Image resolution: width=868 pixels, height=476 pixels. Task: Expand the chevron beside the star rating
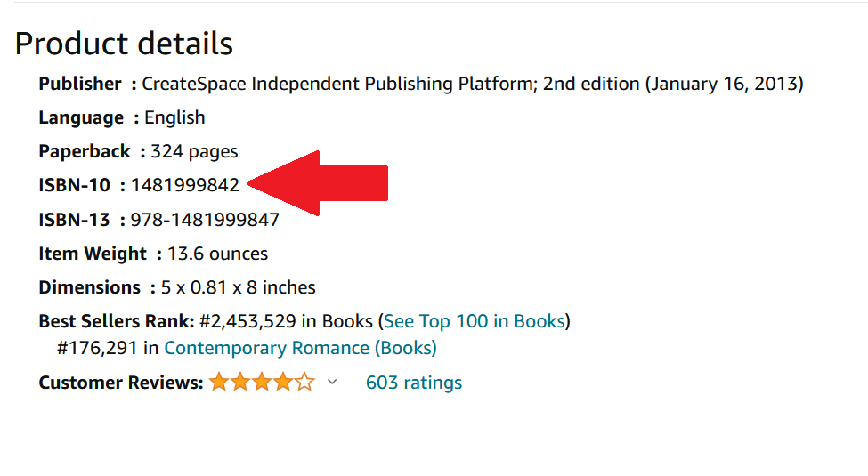tap(332, 382)
